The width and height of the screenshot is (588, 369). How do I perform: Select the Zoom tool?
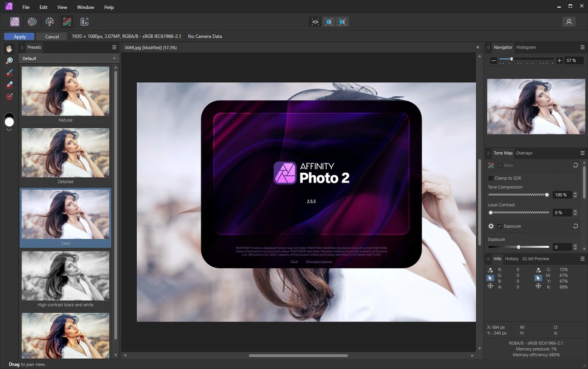9,61
